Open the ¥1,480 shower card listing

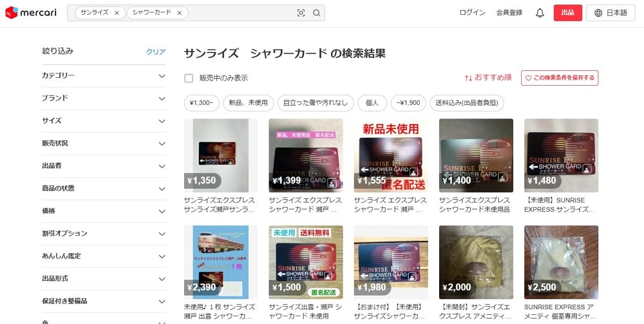561,156
